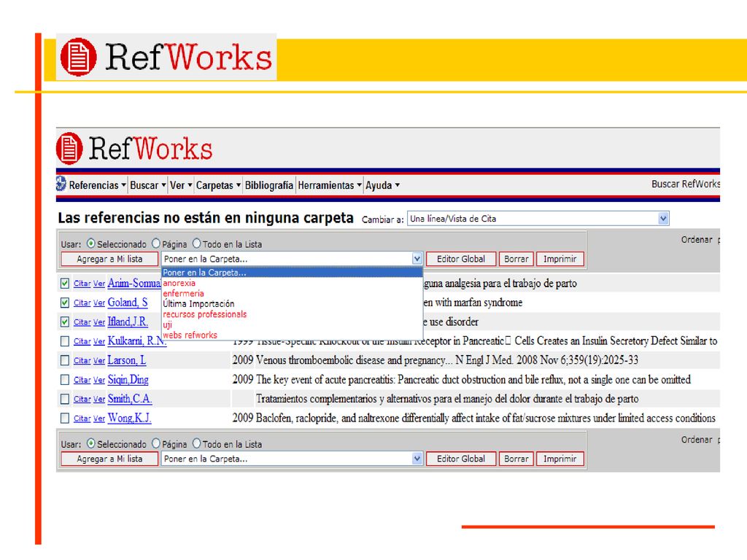Click Citar for the Wong, K.J. row
Viewport: 747px width, 560px height.
pyautogui.click(x=82, y=419)
